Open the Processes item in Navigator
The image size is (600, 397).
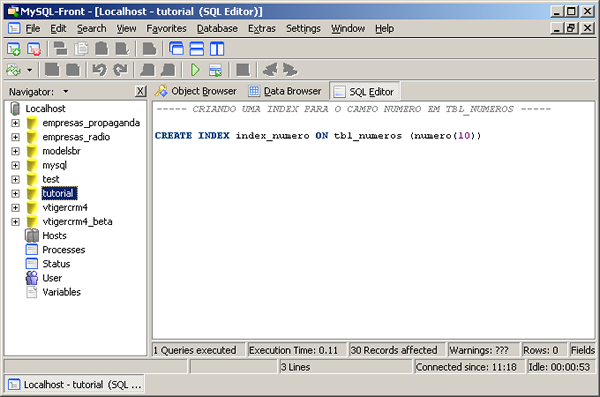tap(64, 250)
